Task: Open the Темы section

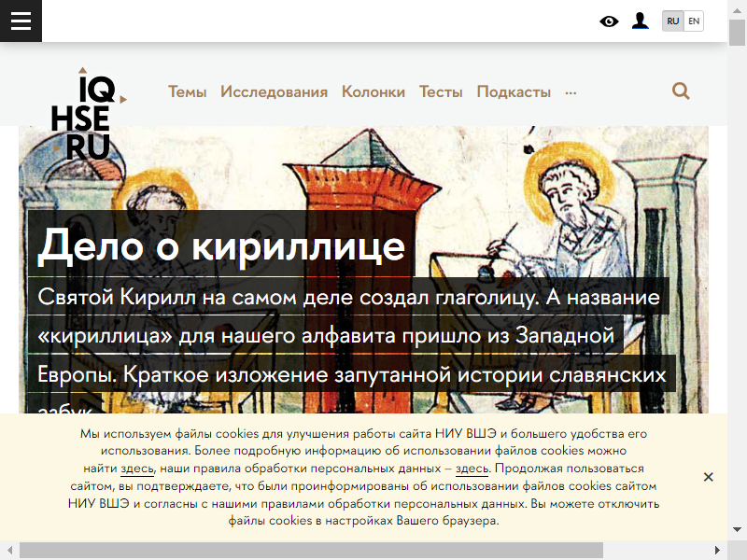Action: click(x=188, y=91)
